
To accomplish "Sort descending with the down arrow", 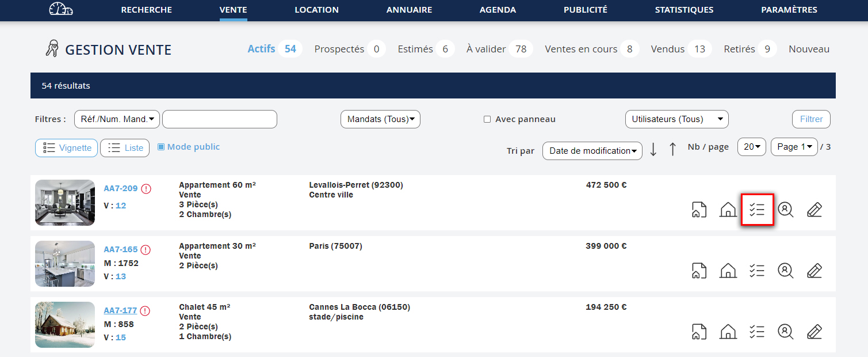I will point(653,149).
